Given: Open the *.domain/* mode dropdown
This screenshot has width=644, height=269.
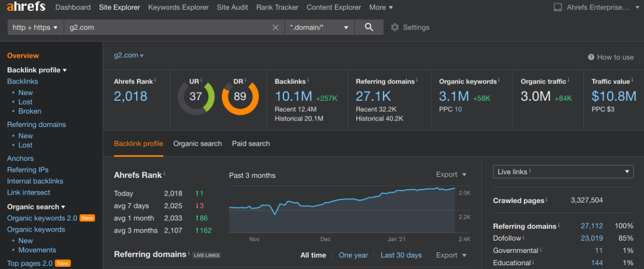Looking at the screenshot, I should coord(319,27).
